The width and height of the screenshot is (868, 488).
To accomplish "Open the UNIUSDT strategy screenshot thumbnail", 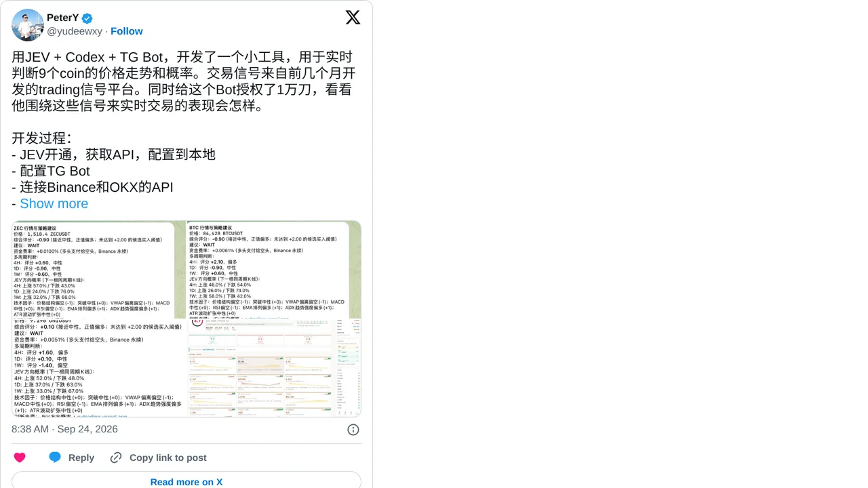I will pos(99,368).
